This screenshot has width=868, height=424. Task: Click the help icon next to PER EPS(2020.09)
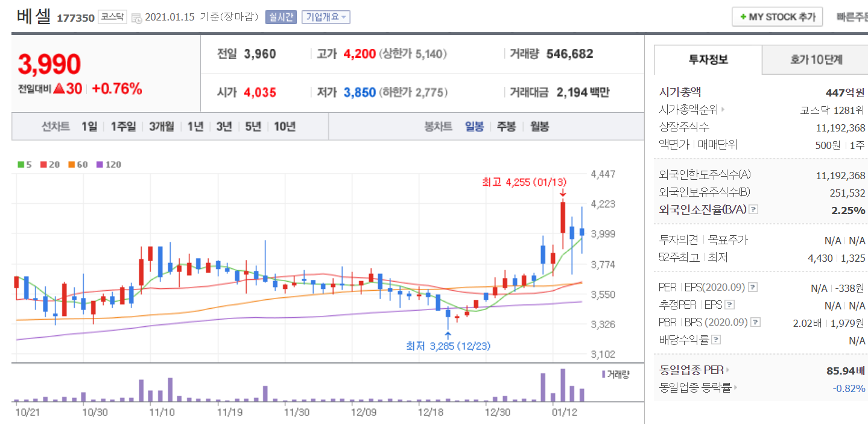[752, 288]
